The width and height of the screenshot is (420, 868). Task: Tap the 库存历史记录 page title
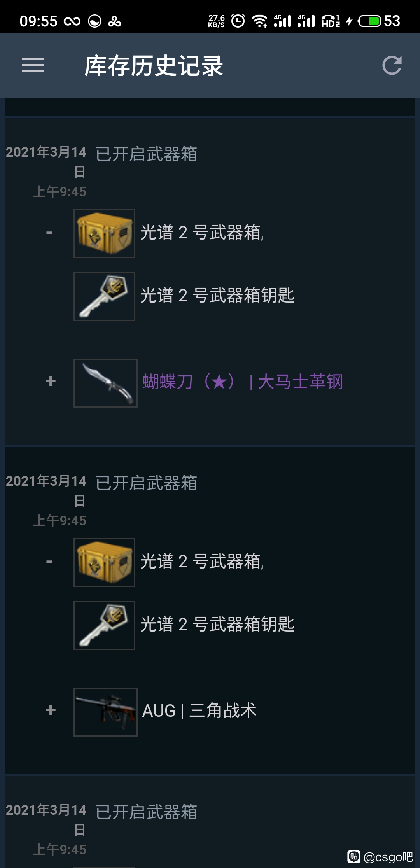(154, 66)
